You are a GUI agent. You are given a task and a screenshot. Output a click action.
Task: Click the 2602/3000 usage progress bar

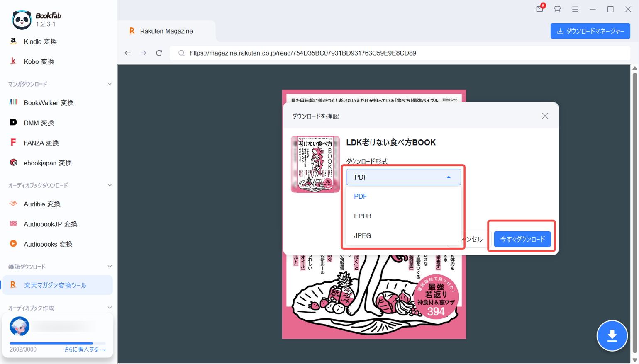click(x=57, y=343)
